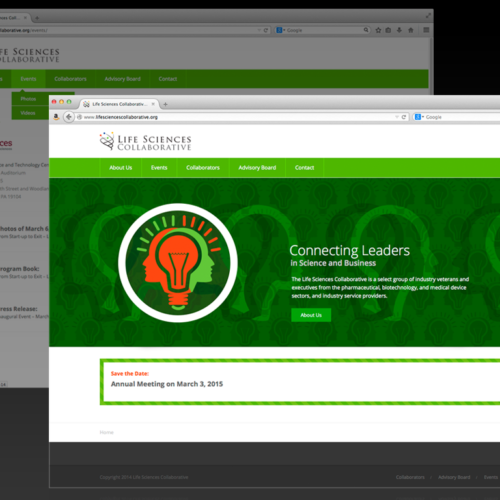
Task: Click the Home breadcrumb link
Action: pos(106,432)
